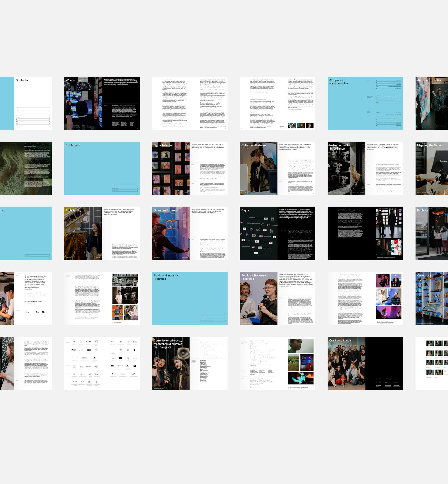This screenshot has width=448, height=484.
Task: Open the Our board & staff spread
Action: point(365,364)
